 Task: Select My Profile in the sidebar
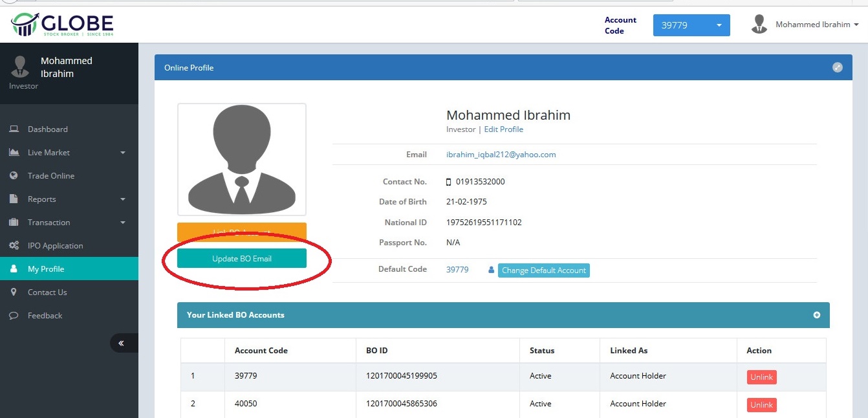click(46, 269)
